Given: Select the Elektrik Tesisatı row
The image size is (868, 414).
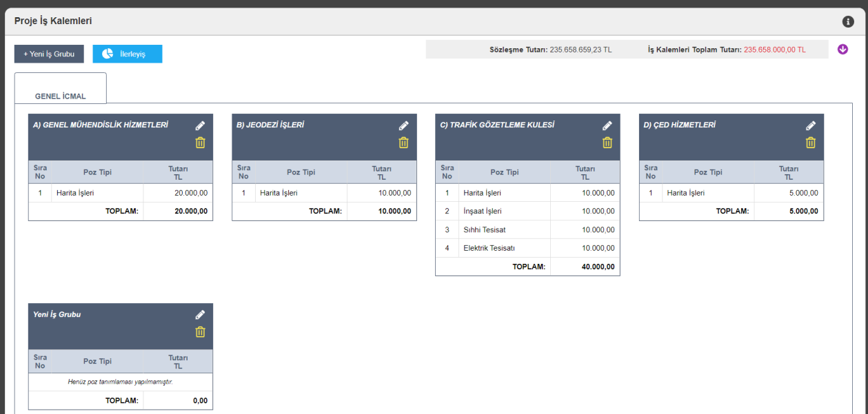Looking at the screenshot, I should [489, 248].
